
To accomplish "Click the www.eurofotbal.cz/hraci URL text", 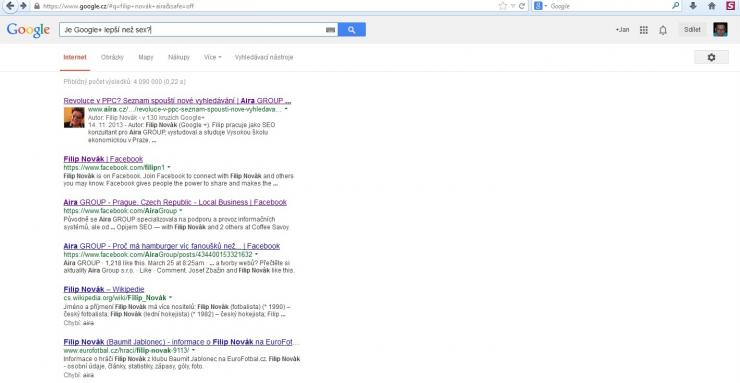I will point(126,351).
